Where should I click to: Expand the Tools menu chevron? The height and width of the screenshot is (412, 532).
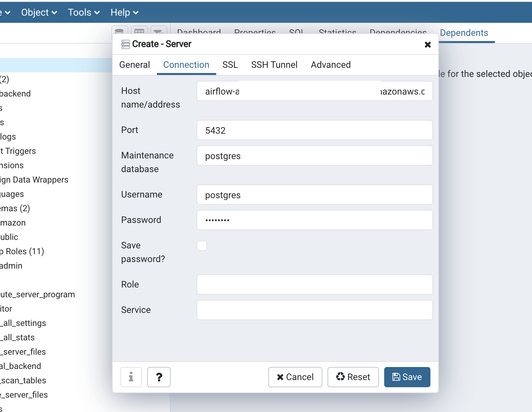coord(97,12)
